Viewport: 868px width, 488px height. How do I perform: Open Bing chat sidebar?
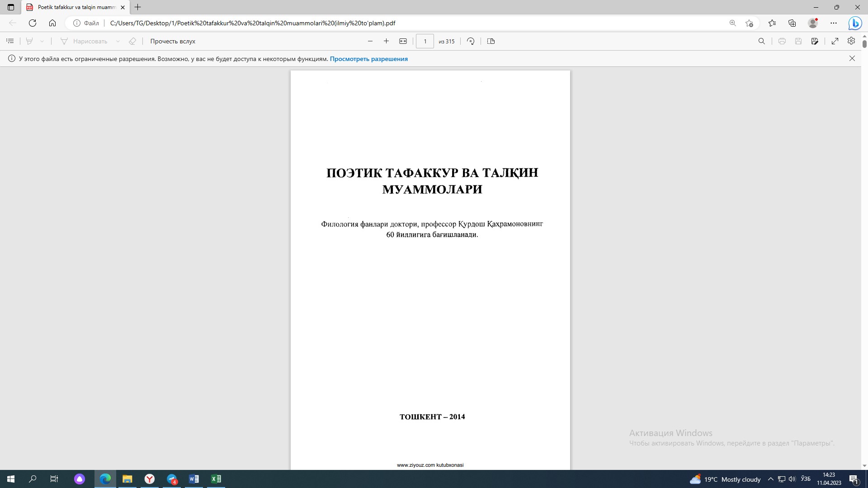(855, 23)
